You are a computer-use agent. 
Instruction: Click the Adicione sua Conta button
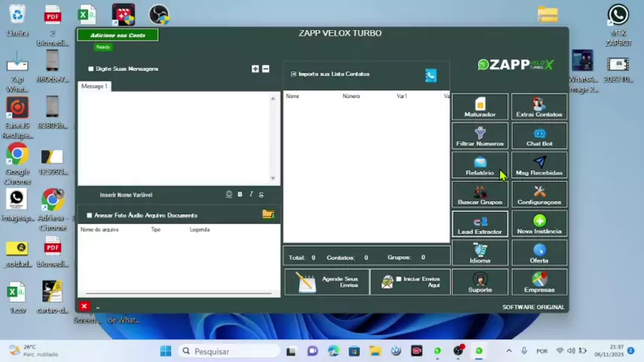click(118, 35)
